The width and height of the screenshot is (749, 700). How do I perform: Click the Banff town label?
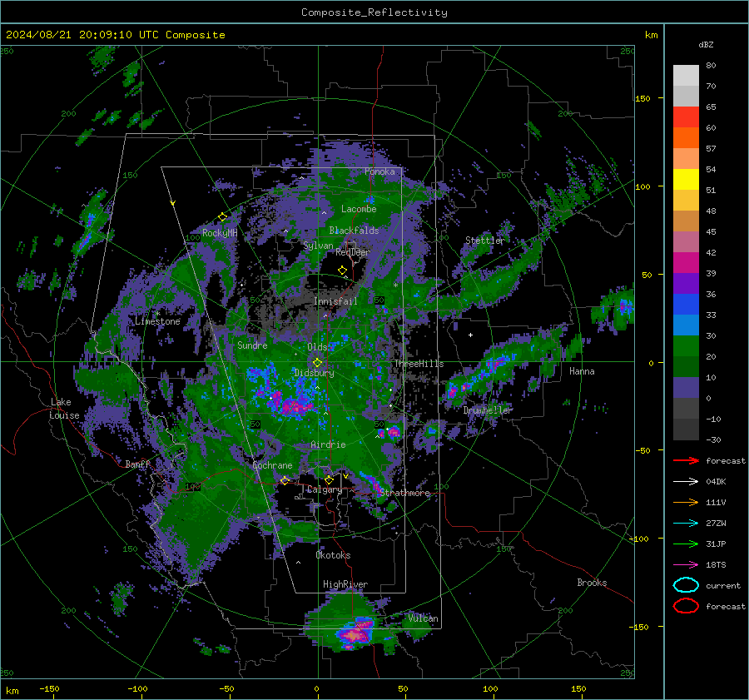(x=137, y=464)
